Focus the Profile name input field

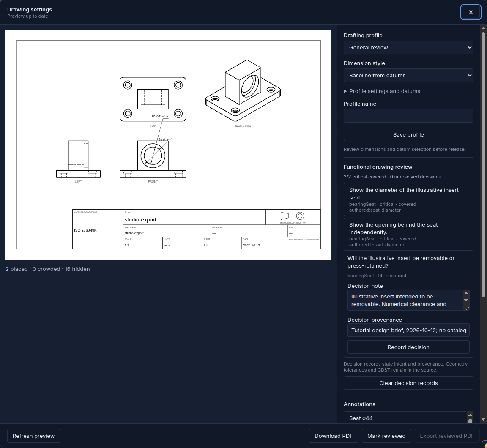(408, 116)
